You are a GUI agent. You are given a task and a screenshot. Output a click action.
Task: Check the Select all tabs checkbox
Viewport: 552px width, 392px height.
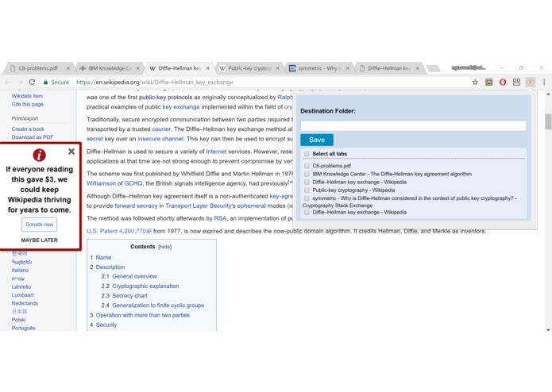coord(307,154)
